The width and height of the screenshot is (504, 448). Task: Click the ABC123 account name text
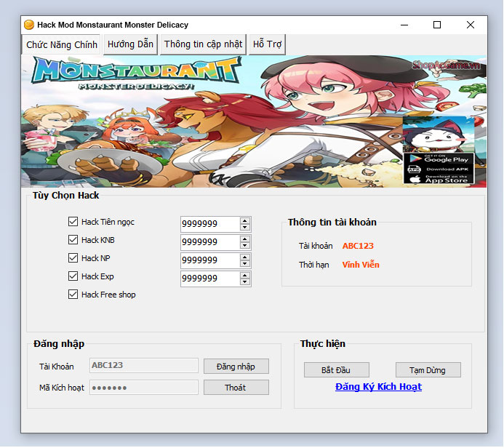358,246
